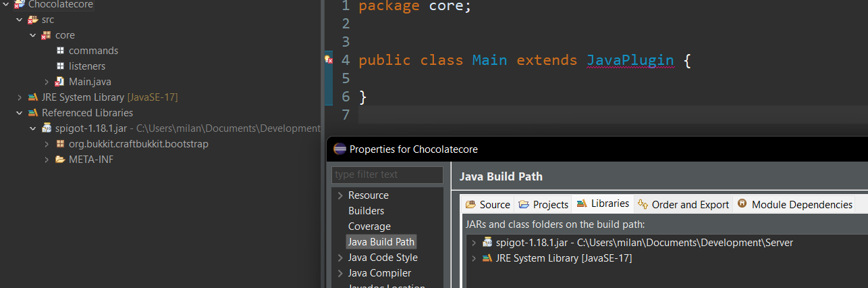This screenshot has height=288, width=868.
Task: Expand JRE System Library in Package Explorer
Action: click(20, 97)
